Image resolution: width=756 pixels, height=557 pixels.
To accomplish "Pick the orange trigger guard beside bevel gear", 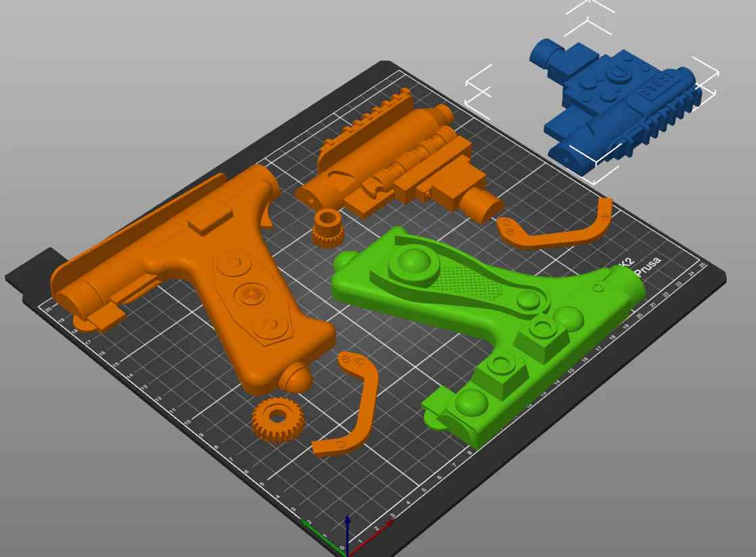I will [x=348, y=405].
